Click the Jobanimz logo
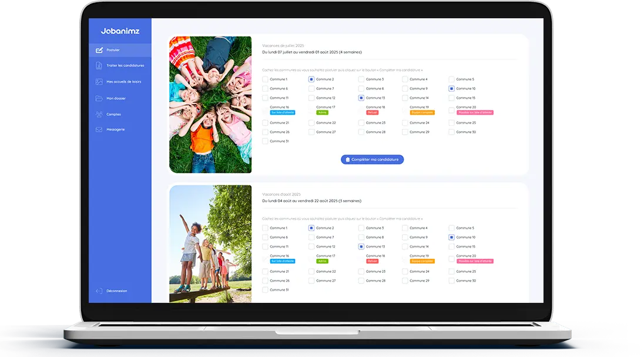644x357 pixels. pyautogui.click(x=120, y=31)
